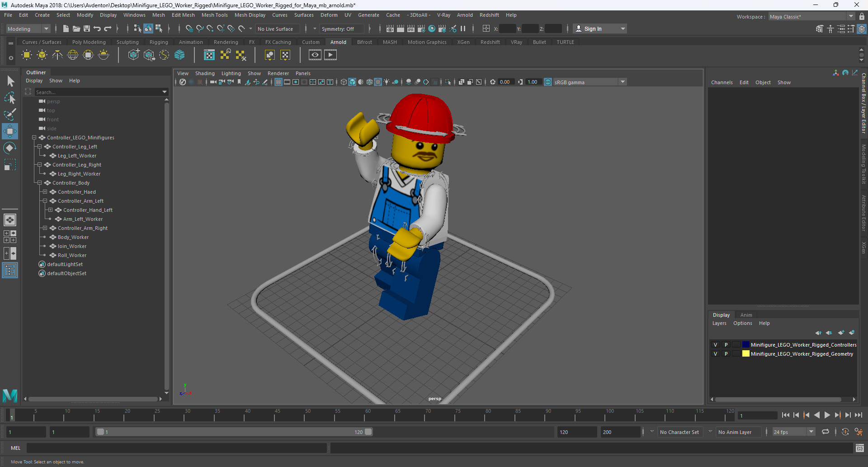
Task: Collapse the Controller_LEGO_Minifigures node
Action: (34, 138)
